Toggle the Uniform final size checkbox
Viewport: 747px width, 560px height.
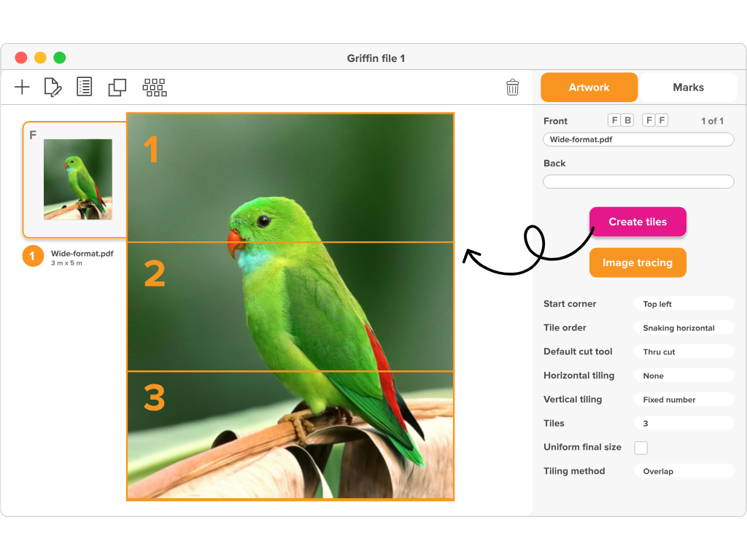641,448
